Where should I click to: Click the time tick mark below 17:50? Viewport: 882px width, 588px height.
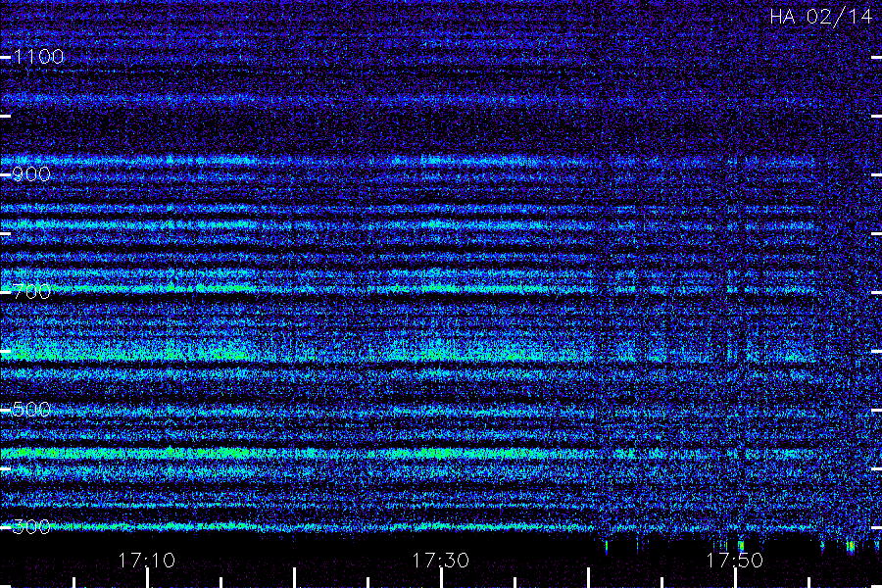point(735,578)
